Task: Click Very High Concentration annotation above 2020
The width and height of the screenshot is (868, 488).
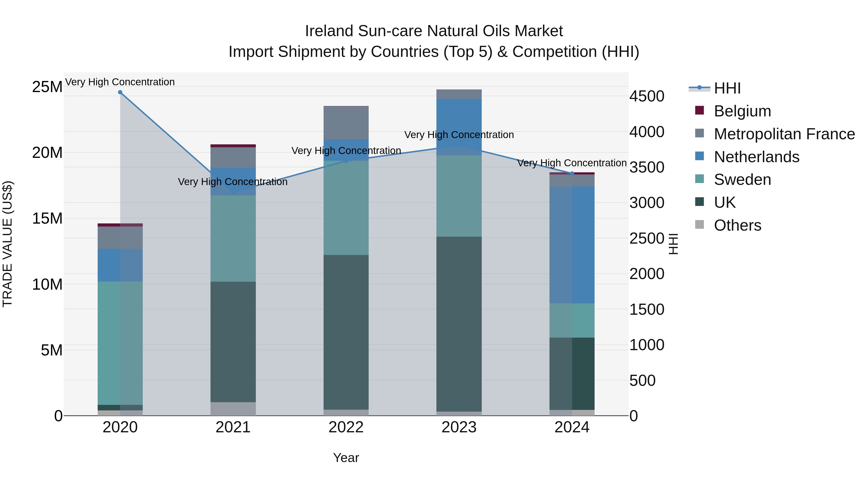Action: point(120,82)
